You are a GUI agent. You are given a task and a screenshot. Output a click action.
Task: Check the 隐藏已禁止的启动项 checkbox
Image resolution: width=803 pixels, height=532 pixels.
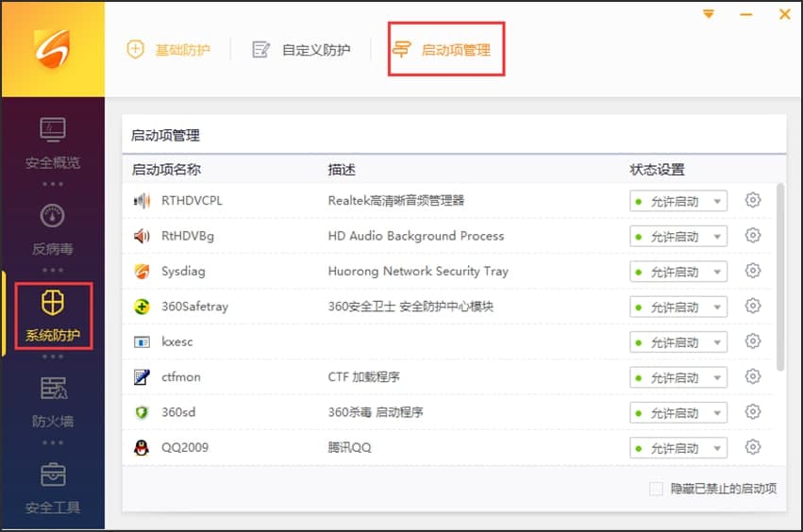[656, 489]
